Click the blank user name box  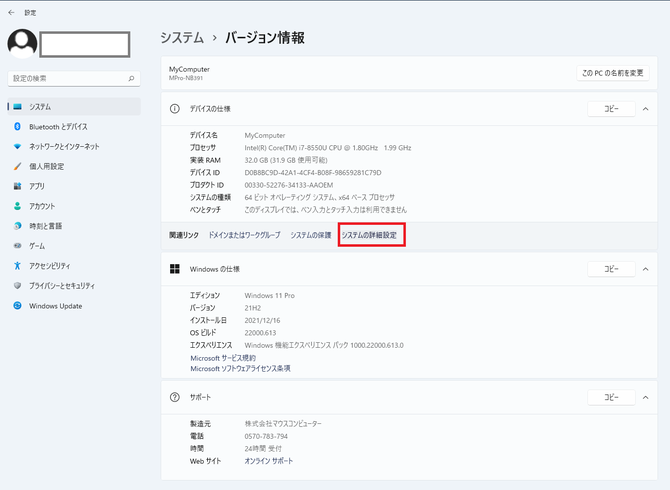tap(85, 44)
